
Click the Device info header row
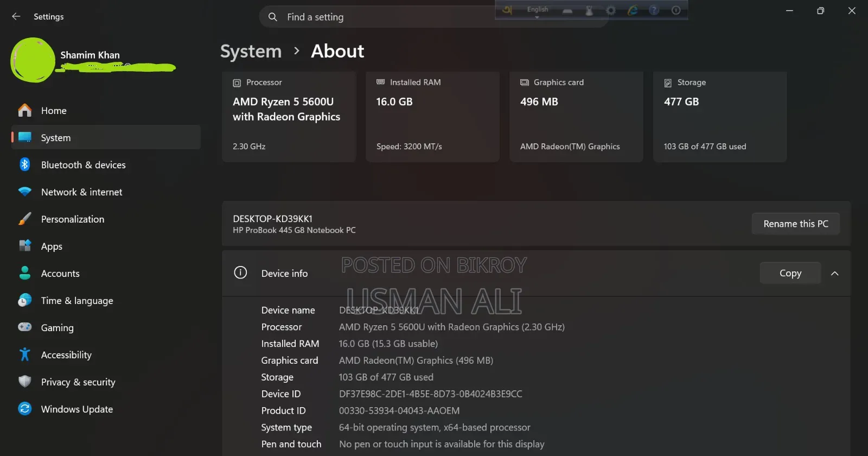point(536,273)
